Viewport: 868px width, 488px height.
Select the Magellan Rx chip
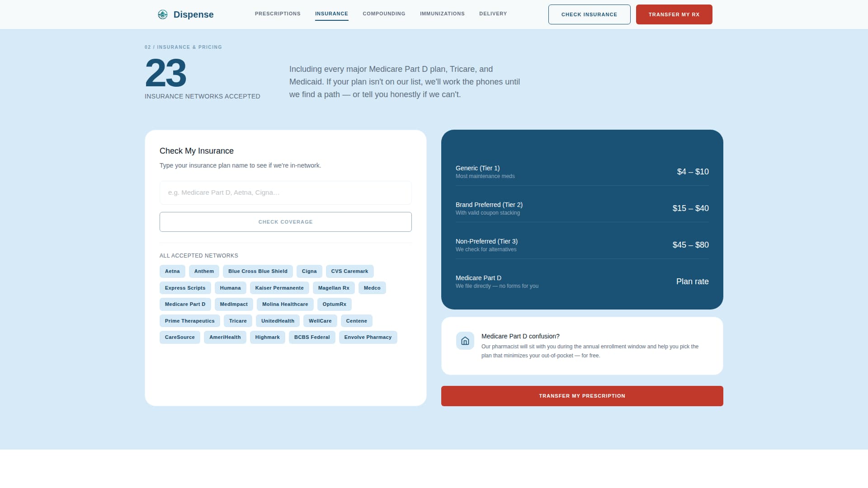tap(334, 288)
